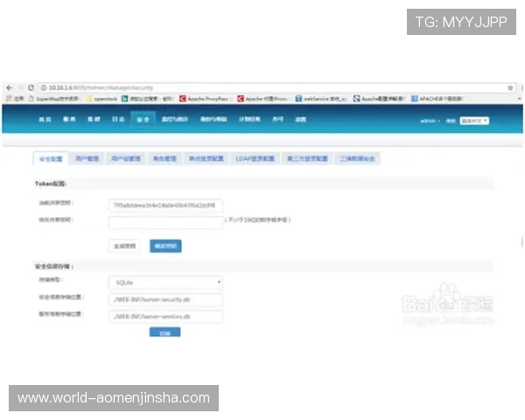Switch to the LDAP登录配置 tab
Viewport: 525px width, 420px height.
[x=255, y=159]
